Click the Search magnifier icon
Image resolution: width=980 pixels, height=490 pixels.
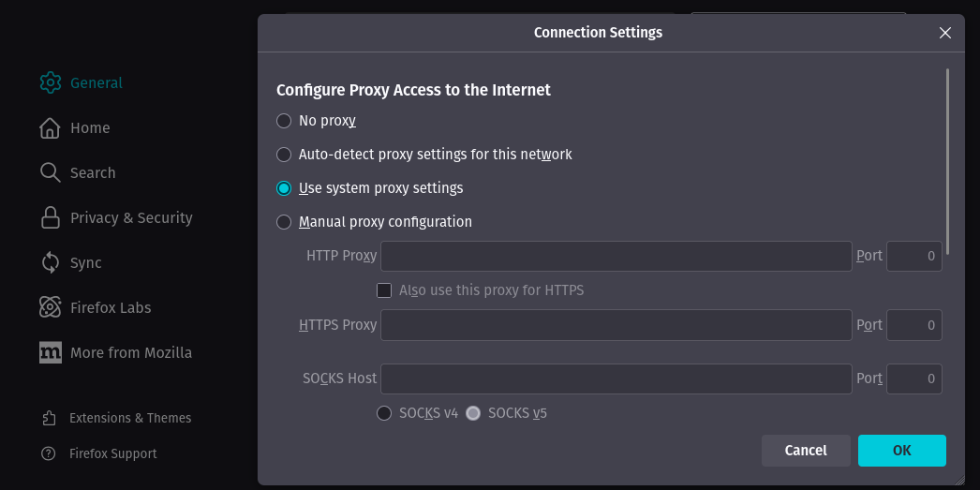click(51, 172)
